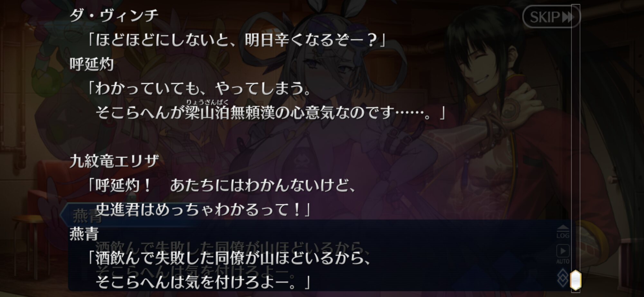Toggle AUTO play mode
Viewport: 644px width, 297px height.
563,255
